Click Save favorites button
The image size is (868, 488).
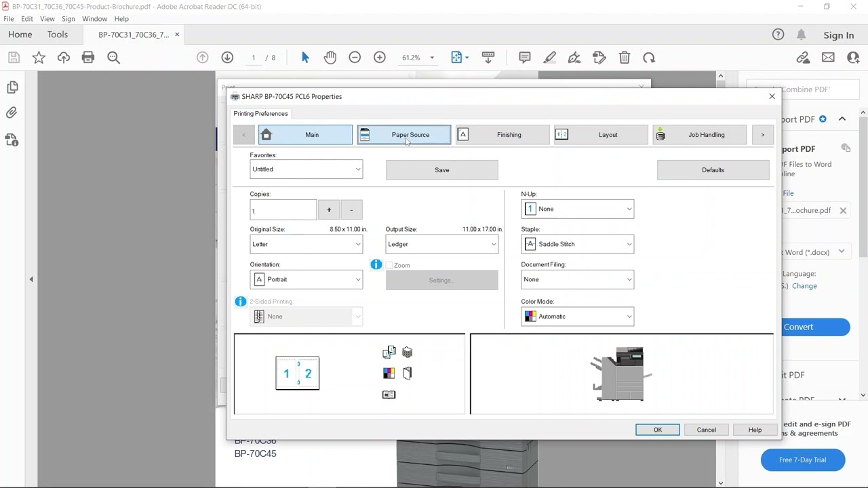(442, 170)
